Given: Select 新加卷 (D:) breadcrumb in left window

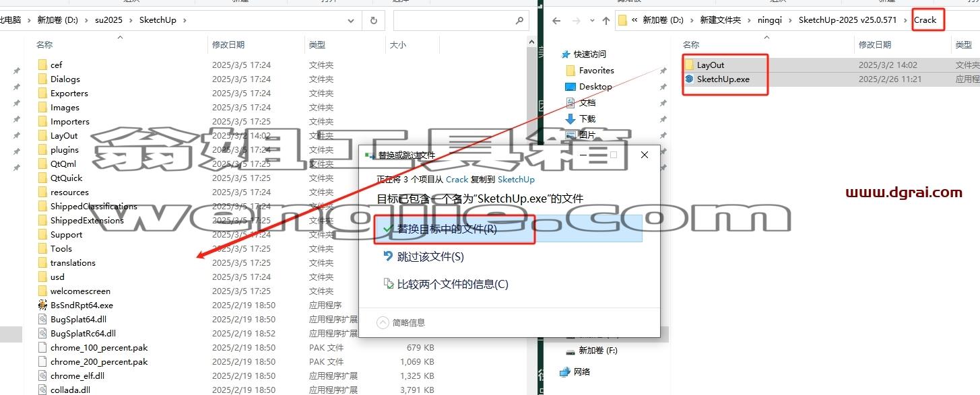Looking at the screenshot, I should (x=58, y=20).
